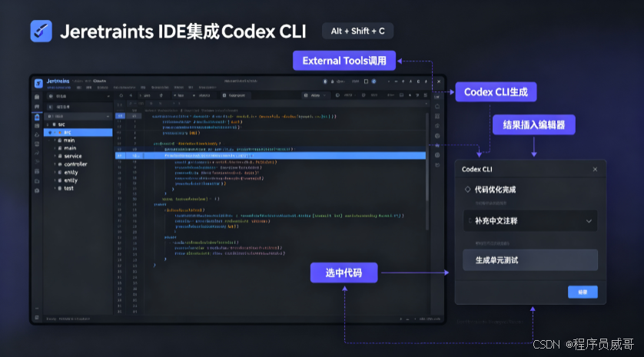
Task: Select the service folder
Action: tap(73, 156)
